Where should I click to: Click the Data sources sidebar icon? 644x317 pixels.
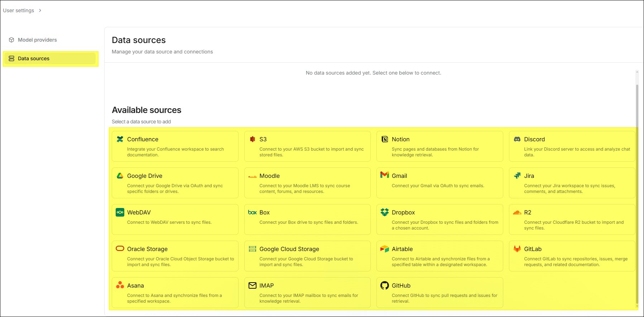[11, 58]
